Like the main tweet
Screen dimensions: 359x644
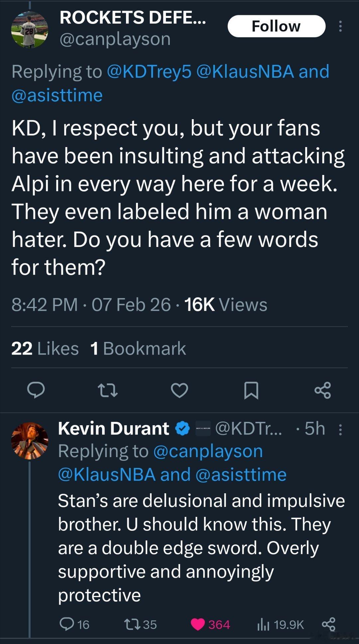click(179, 390)
